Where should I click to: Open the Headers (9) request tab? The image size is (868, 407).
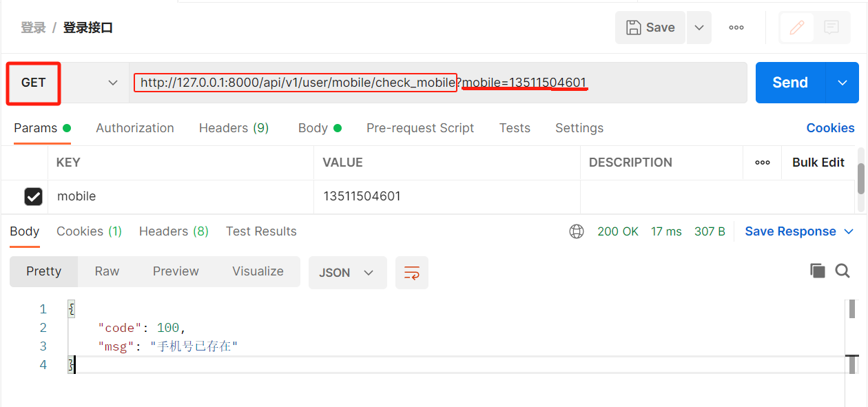234,128
